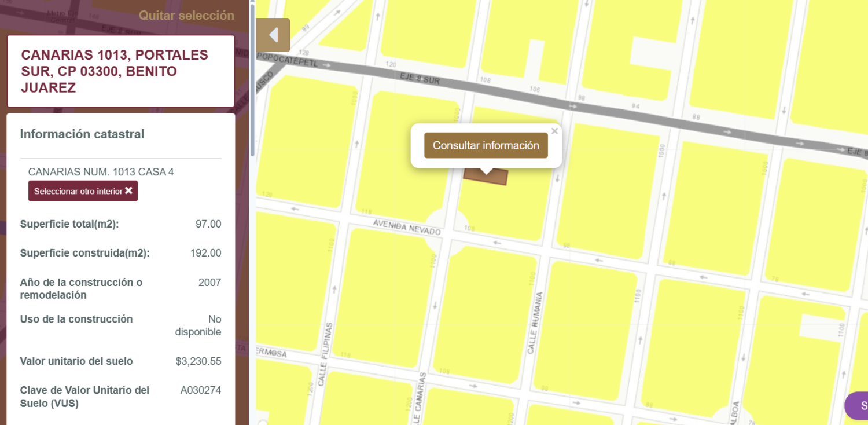Click the POPOCATÉPETL road label
This screenshot has width=868, height=425.
pos(288,60)
